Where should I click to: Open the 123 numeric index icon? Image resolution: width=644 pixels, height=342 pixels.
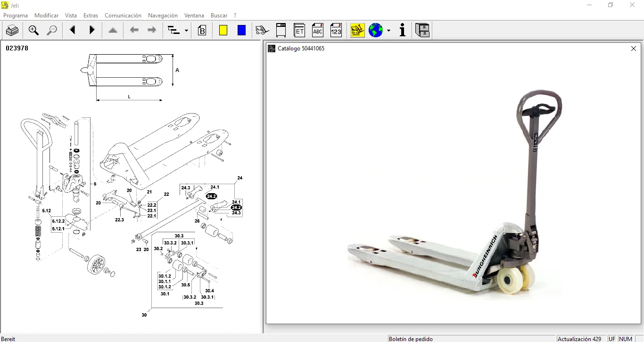coord(336,31)
